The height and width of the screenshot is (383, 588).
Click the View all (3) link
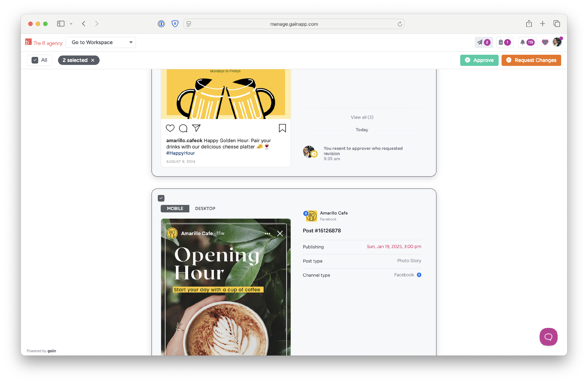click(x=362, y=117)
